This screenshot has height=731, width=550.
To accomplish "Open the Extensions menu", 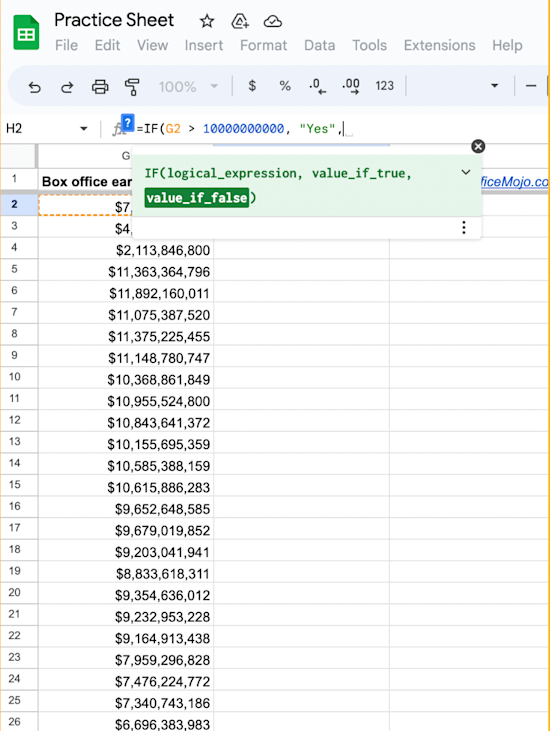I will pos(440,45).
